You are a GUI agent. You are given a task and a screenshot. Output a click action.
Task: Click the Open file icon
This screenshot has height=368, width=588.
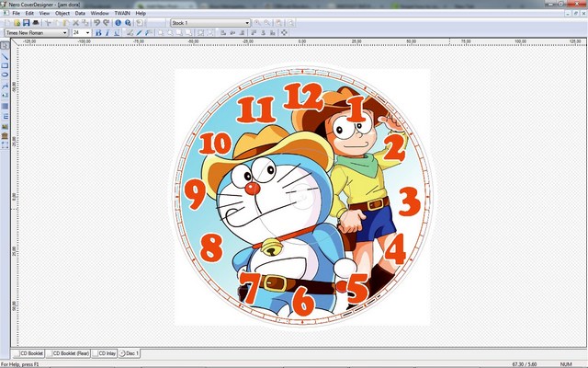17,23
